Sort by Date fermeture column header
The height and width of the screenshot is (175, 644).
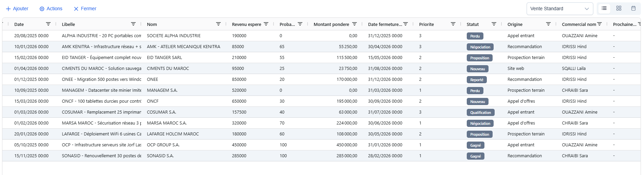coord(385,24)
